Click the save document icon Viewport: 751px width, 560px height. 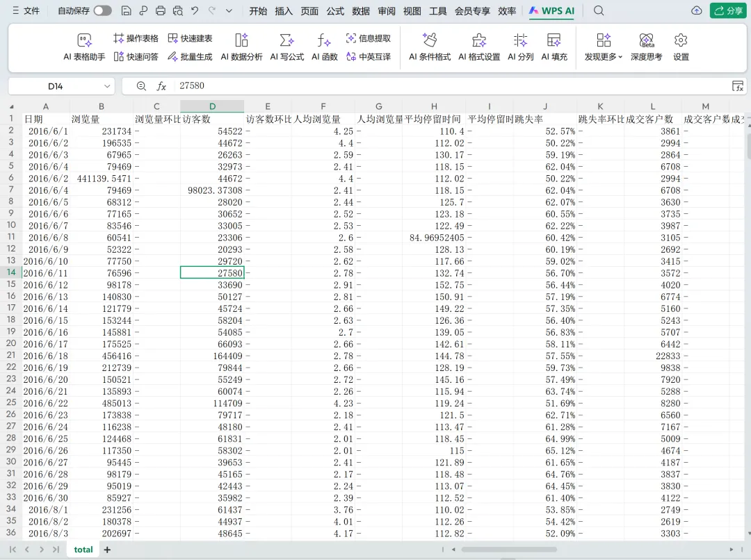tap(126, 10)
